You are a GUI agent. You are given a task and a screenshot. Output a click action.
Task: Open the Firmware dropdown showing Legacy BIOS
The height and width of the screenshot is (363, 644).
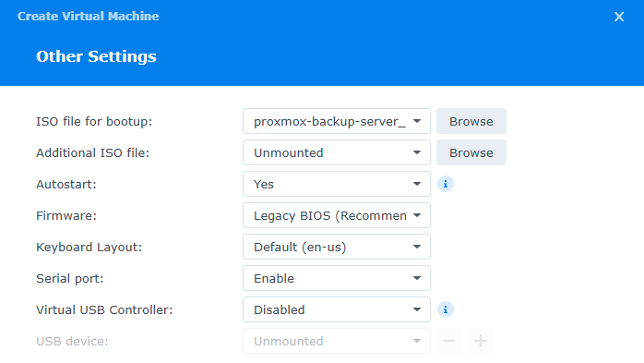[337, 215]
